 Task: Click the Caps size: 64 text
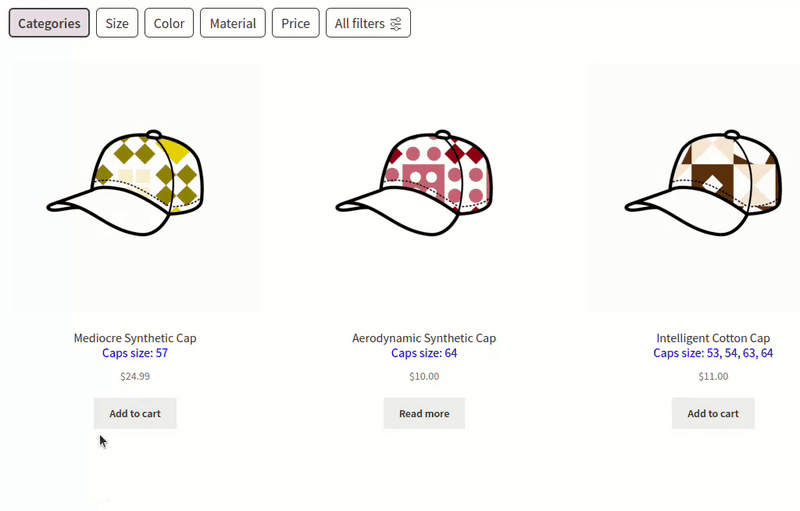tap(424, 353)
